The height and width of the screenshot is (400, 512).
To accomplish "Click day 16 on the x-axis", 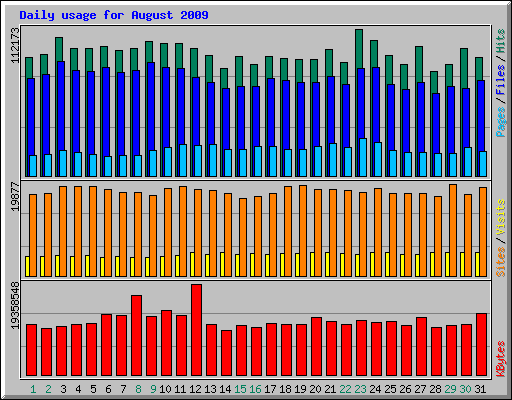I will (x=255, y=389).
